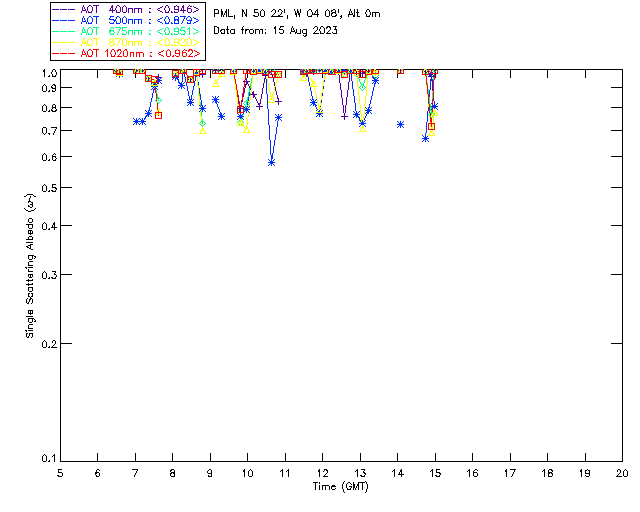The width and height of the screenshot is (640, 512).
Task: Select the 'Data from: 15 Aug 2023' text
Action: click(276, 31)
